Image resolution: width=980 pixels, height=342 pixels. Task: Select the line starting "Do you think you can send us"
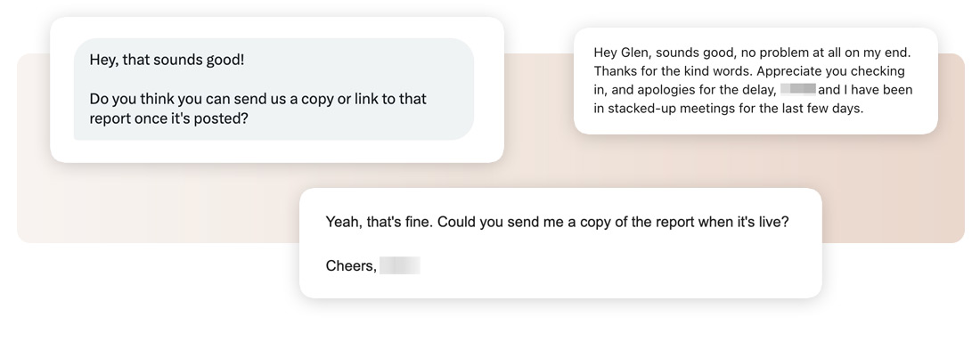pyautogui.click(x=258, y=99)
